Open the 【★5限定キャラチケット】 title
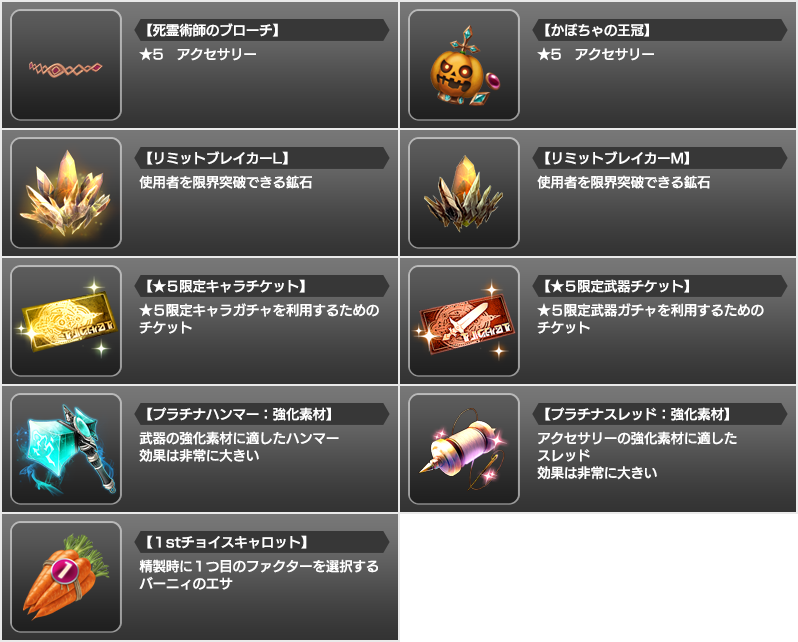Viewport: 798px width, 642px height. 262,286
